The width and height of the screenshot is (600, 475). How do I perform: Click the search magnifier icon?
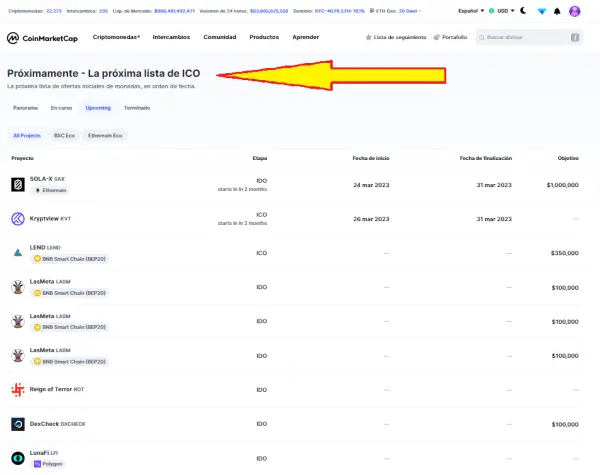coord(482,37)
